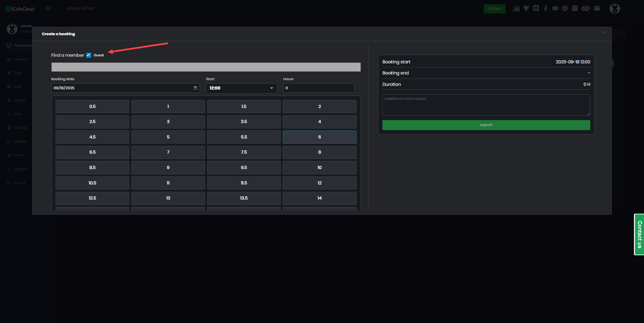Open the calendar picker in Booking date
Screen dimensions: 644x323
pyautogui.click(x=195, y=88)
